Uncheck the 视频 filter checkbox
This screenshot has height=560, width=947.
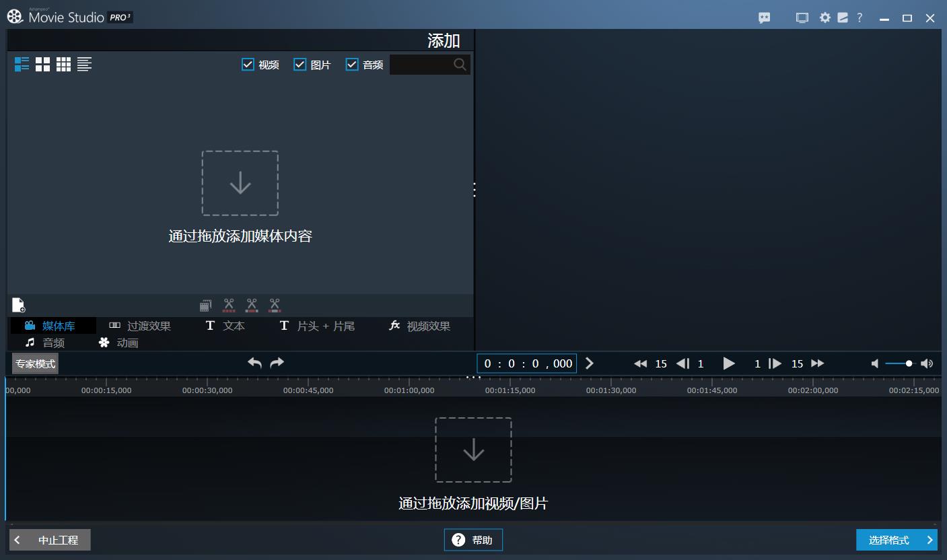pos(248,65)
